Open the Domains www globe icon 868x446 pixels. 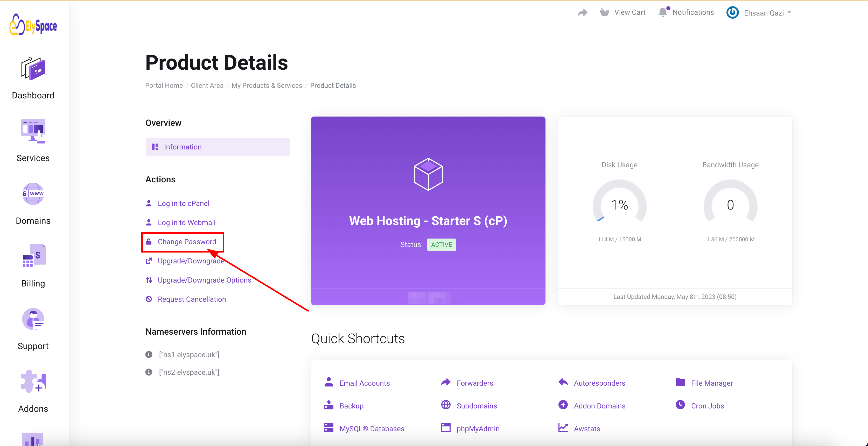coord(33,194)
